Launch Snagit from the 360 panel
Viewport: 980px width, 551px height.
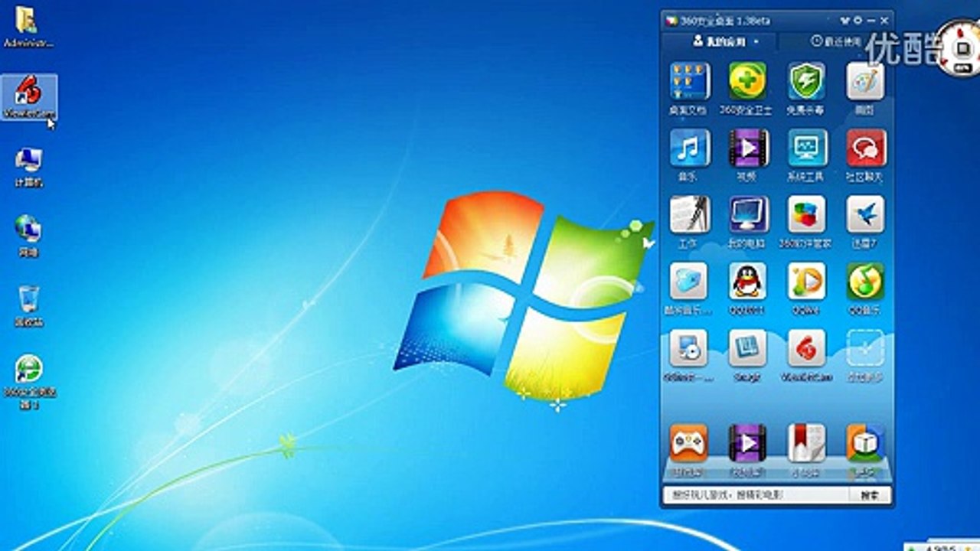click(x=748, y=349)
